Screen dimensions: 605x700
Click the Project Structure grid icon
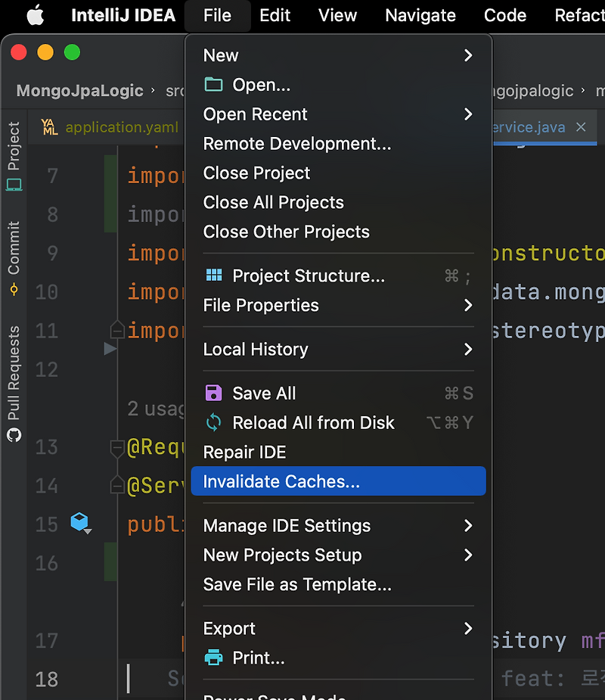tap(213, 275)
